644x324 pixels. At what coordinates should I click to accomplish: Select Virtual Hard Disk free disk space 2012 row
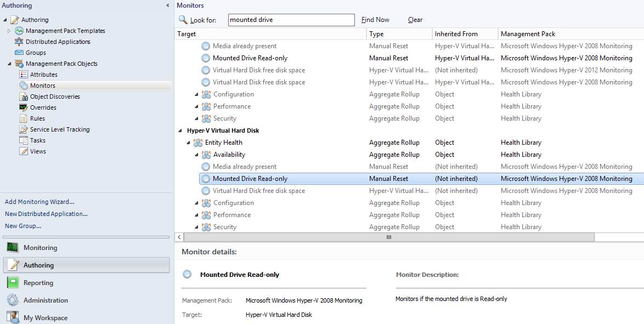tap(421, 70)
